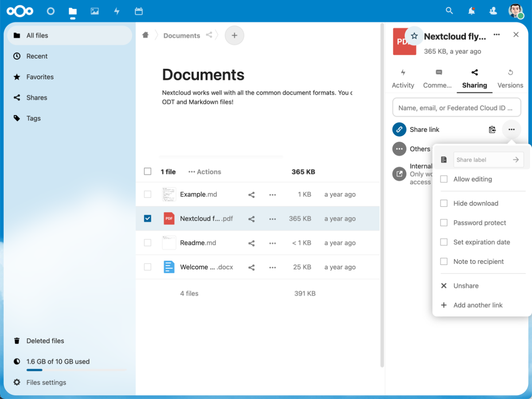Open the more actions menu for Example.md
Screen dimensions: 532x399
273,194
